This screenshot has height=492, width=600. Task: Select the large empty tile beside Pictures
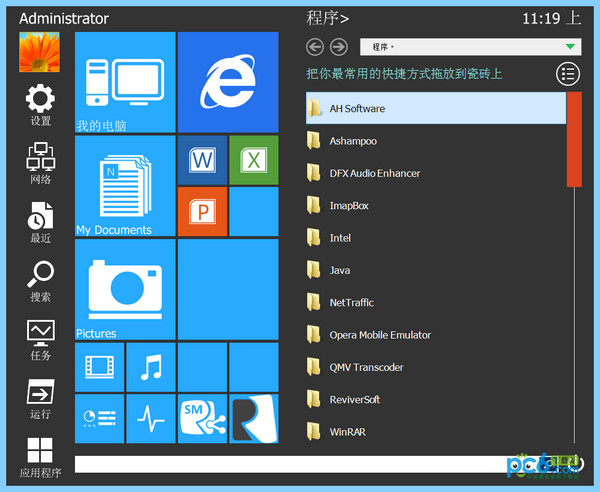(x=228, y=289)
